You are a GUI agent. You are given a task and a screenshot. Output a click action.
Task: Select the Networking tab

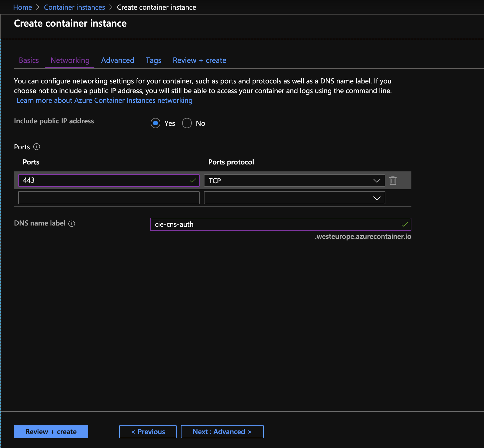coord(70,60)
